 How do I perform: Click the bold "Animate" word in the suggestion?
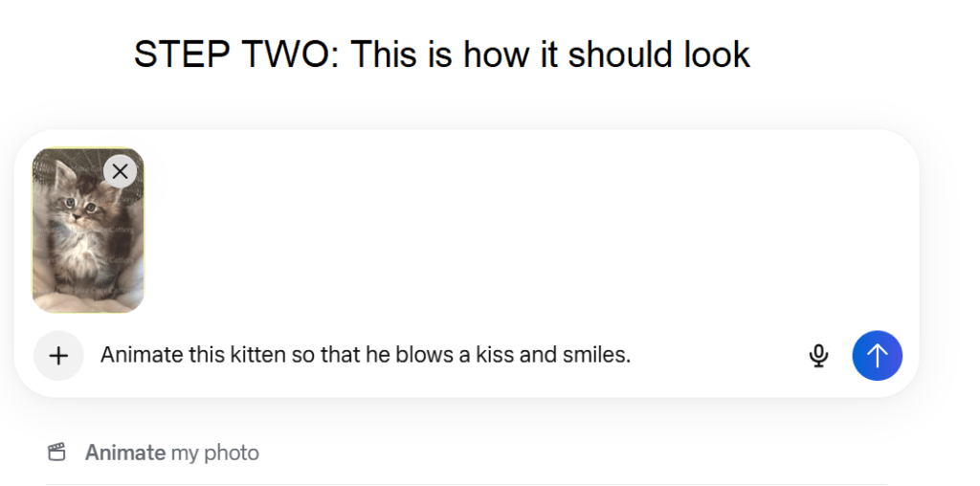pos(125,453)
